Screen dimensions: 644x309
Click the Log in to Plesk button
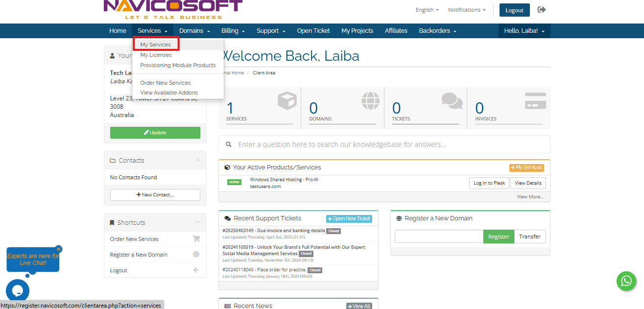[489, 183]
